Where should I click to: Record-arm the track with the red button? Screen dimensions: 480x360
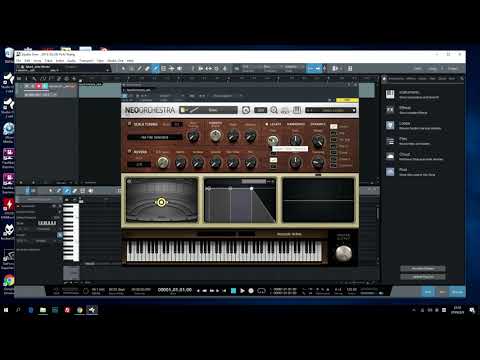(39, 86)
